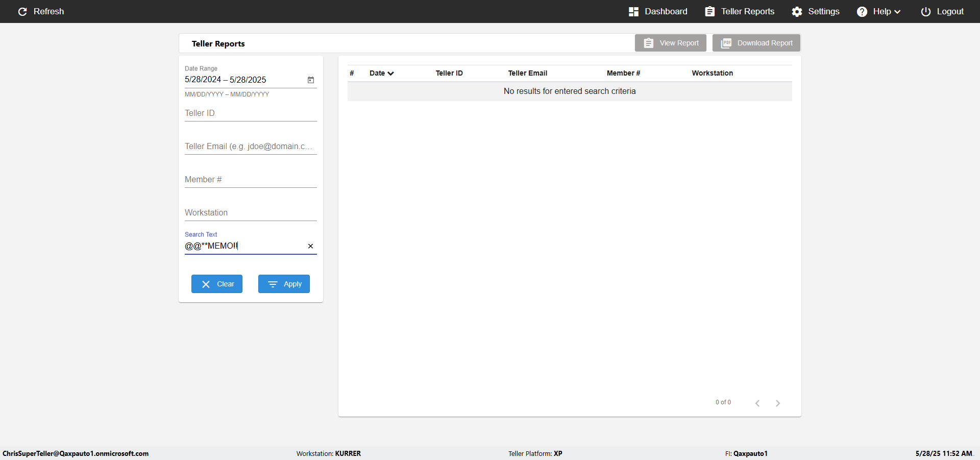Click Workstation KURRER in status bar
The width and height of the screenshot is (980, 460).
(329, 453)
